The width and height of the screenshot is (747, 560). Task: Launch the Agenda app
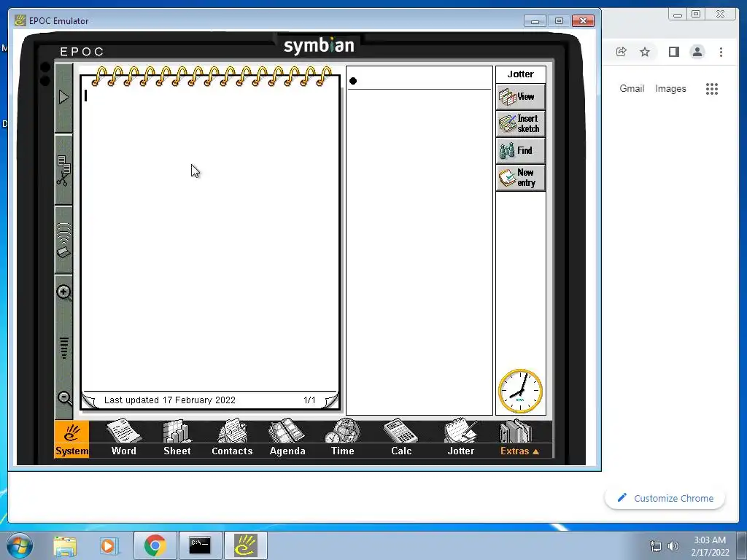[x=287, y=438]
